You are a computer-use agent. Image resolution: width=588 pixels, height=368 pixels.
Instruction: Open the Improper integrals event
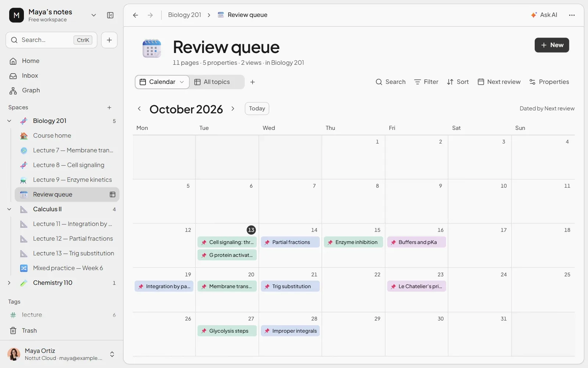click(290, 331)
